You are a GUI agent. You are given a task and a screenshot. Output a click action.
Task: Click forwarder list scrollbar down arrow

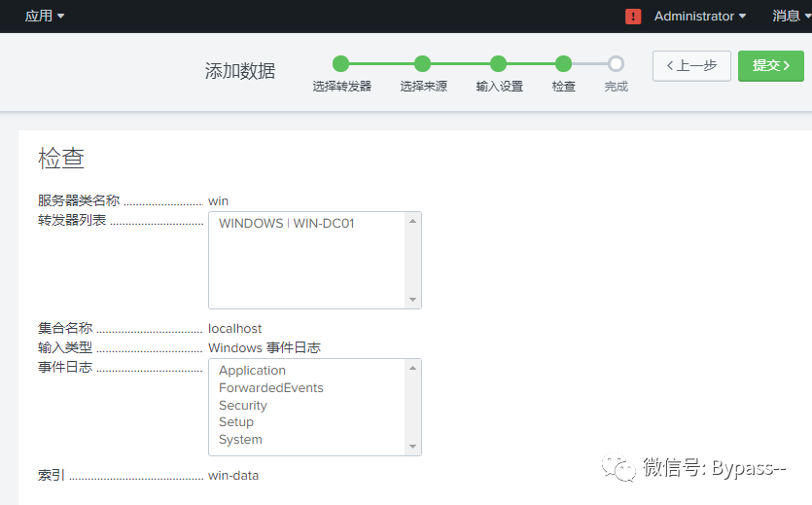(x=412, y=300)
